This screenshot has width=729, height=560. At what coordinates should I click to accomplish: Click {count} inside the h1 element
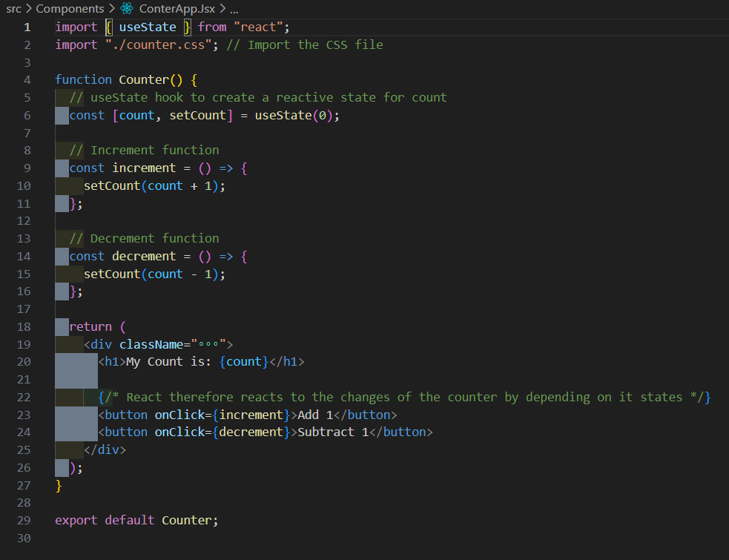tap(244, 362)
